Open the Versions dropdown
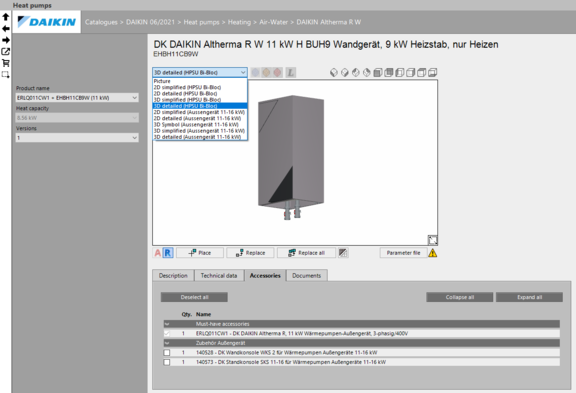The width and height of the screenshot is (576, 393). pos(77,138)
